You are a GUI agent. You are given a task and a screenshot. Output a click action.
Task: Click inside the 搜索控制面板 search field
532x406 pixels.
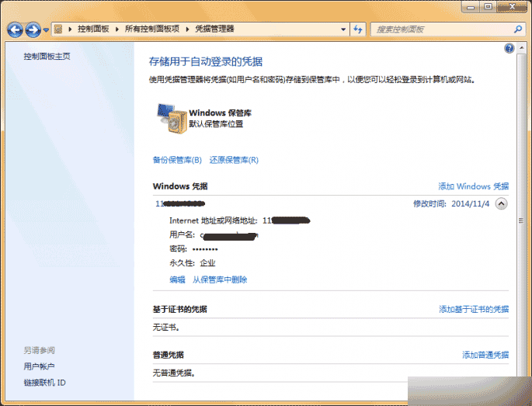pyautogui.click(x=439, y=29)
